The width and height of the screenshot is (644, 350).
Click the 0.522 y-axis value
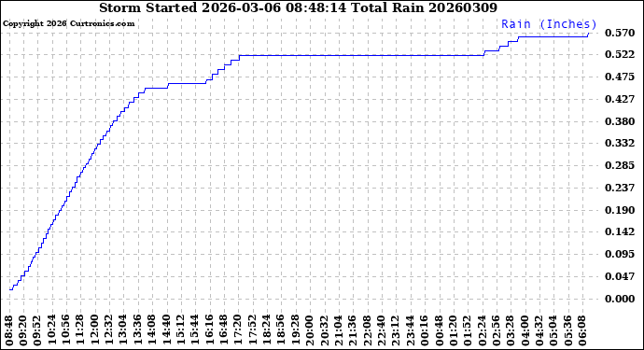(620, 55)
